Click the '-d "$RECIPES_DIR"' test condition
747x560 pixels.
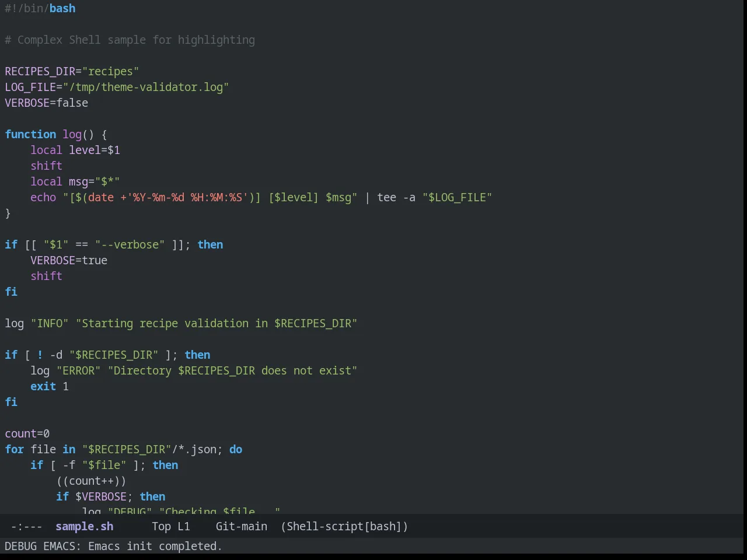(x=104, y=355)
